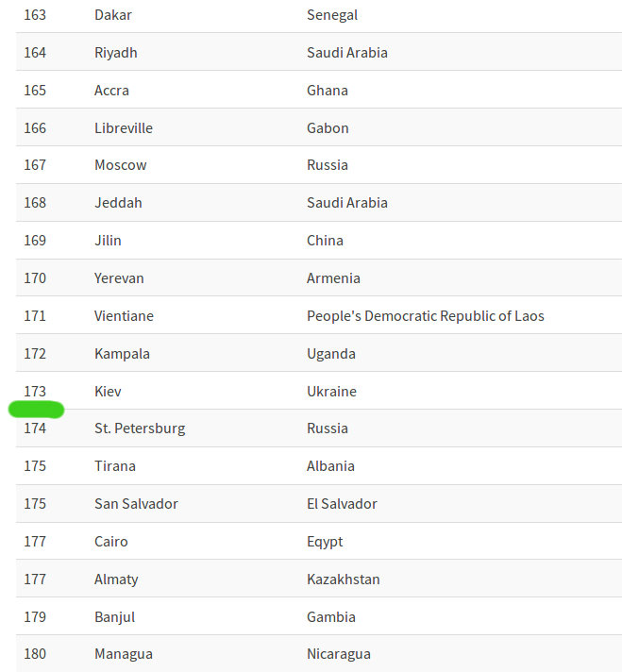This screenshot has width=622, height=672.
Task: Select Jilin in the city column
Action: [108, 241]
